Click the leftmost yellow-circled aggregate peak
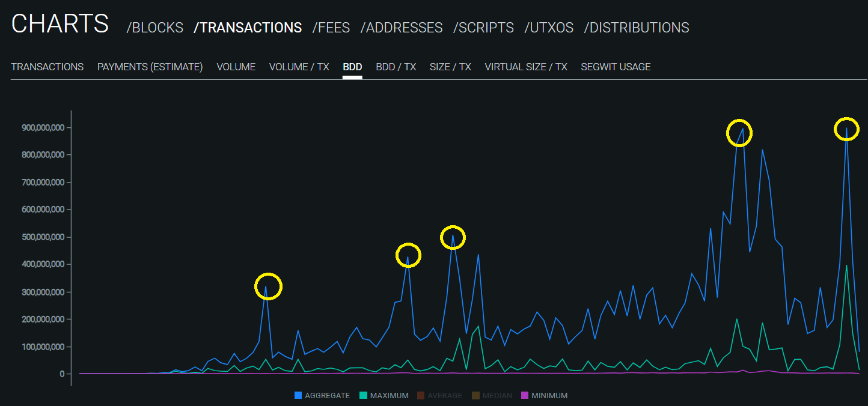The image size is (868, 406). [x=267, y=286]
